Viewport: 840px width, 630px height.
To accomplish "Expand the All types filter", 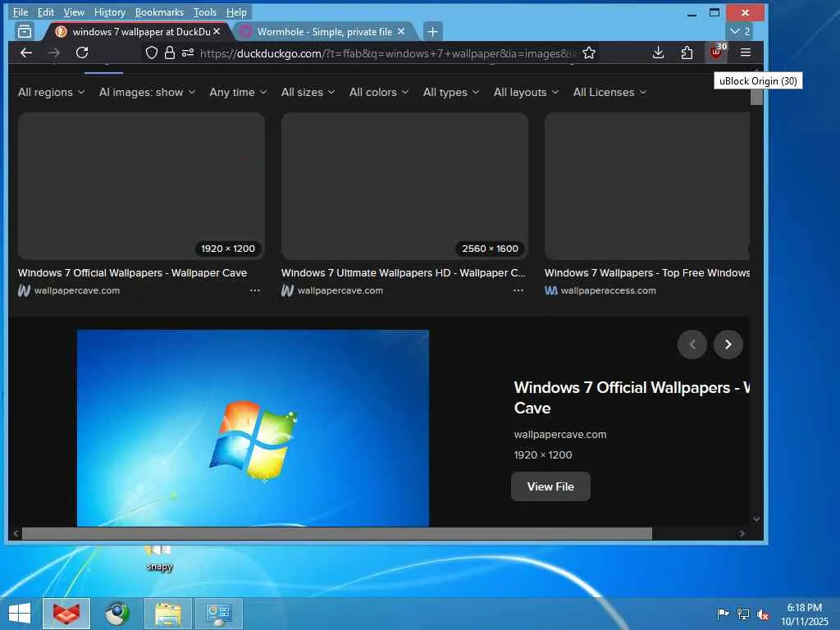I will pos(451,92).
